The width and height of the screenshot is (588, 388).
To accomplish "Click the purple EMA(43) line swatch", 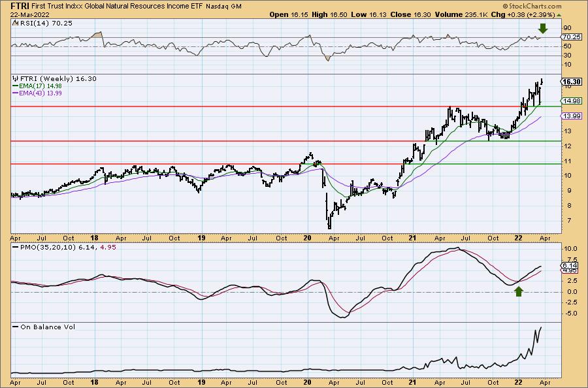I will tap(16, 93).
